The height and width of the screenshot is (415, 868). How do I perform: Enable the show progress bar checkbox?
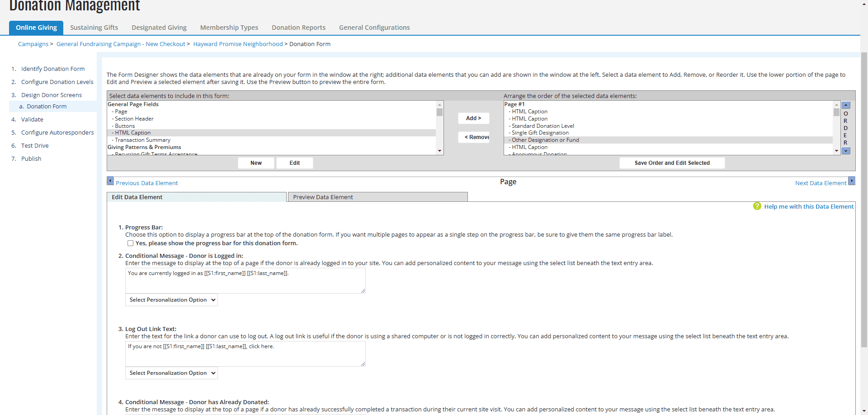tap(130, 243)
